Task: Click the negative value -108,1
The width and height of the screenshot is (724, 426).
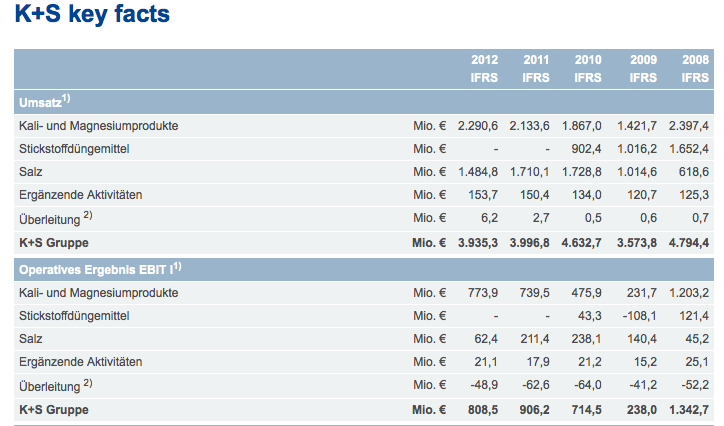Action: (640, 316)
